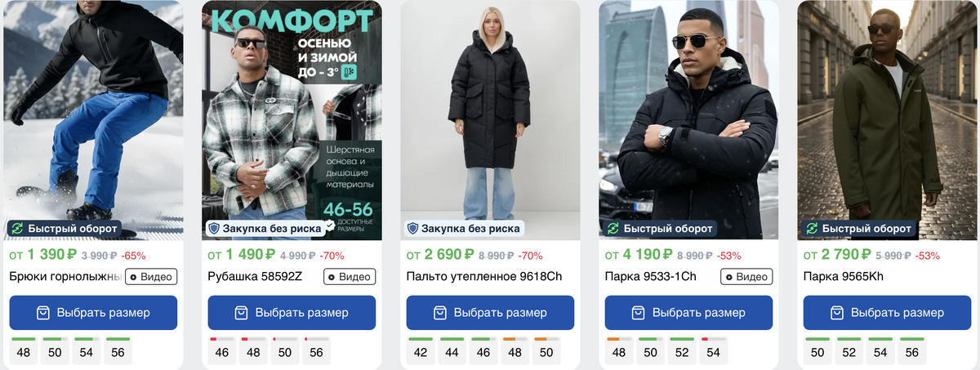980x370 pixels.
Task: Open the black parka 9533-1Ch product photo
Action: click(x=688, y=120)
